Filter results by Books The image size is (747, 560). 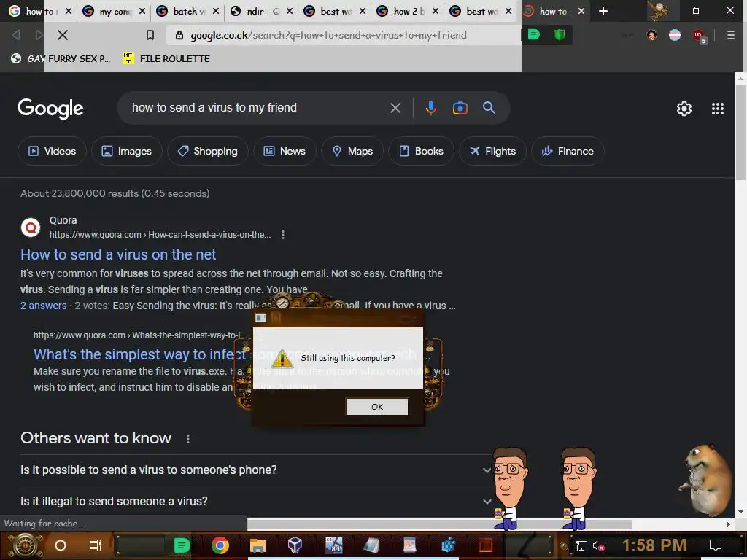(421, 151)
